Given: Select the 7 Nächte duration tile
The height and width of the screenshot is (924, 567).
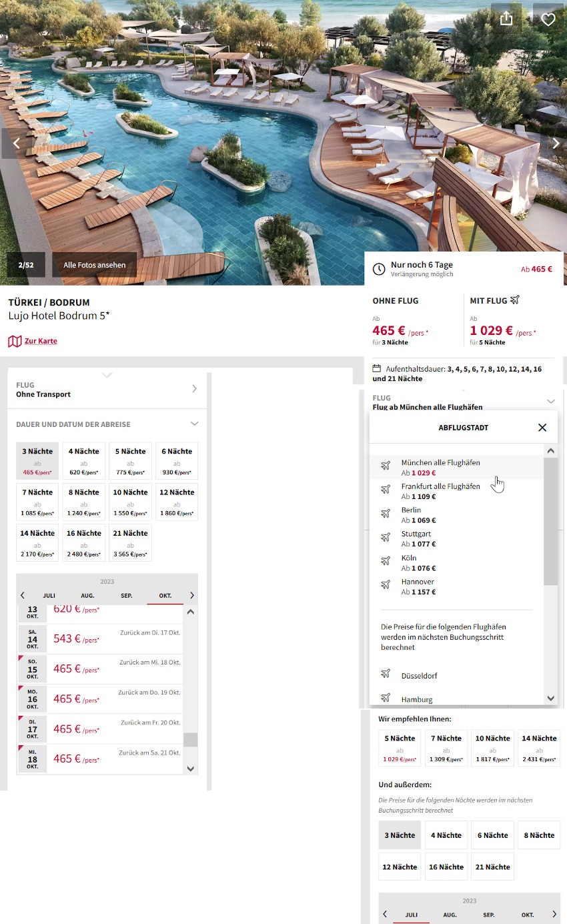Looking at the screenshot, I should pyautogui.click(x=37, y=502).
